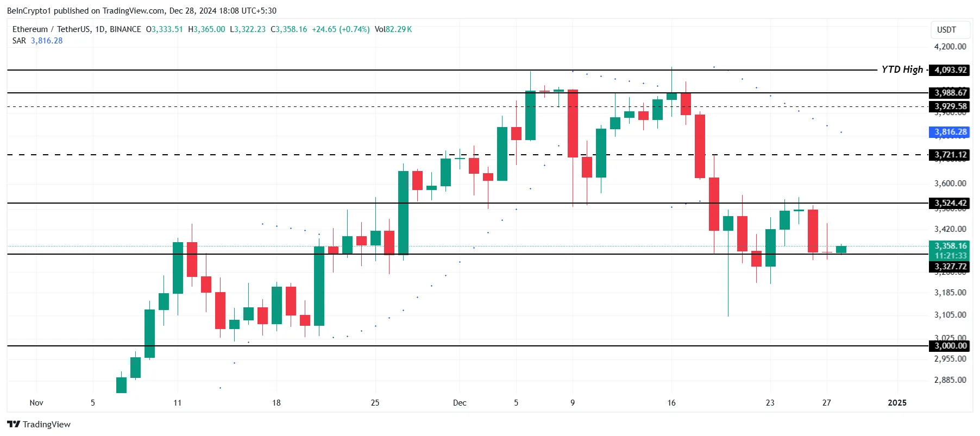This screenshot has width=980, height=436.
Task: Click the 3,524.42 price level tag
Action: 950,203
